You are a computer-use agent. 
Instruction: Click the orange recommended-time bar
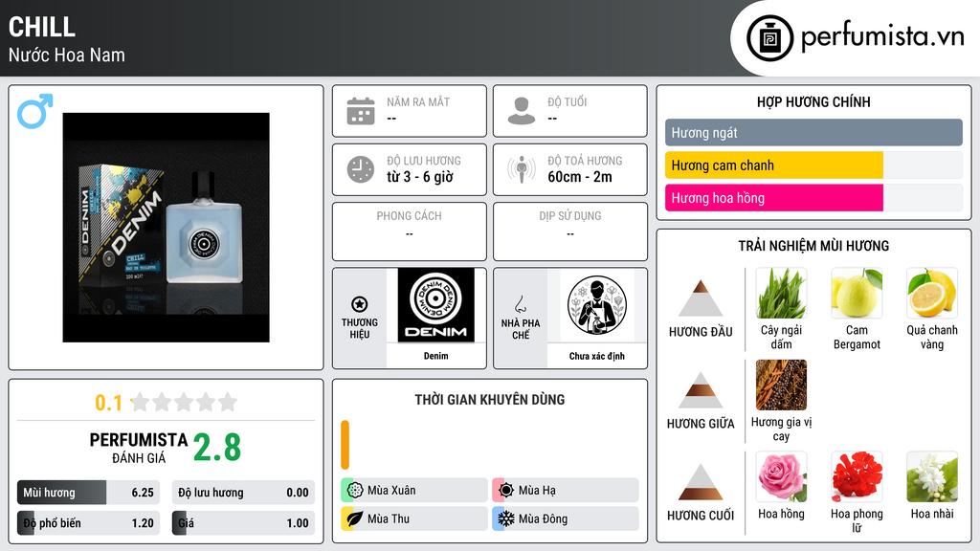click(345, 445)
